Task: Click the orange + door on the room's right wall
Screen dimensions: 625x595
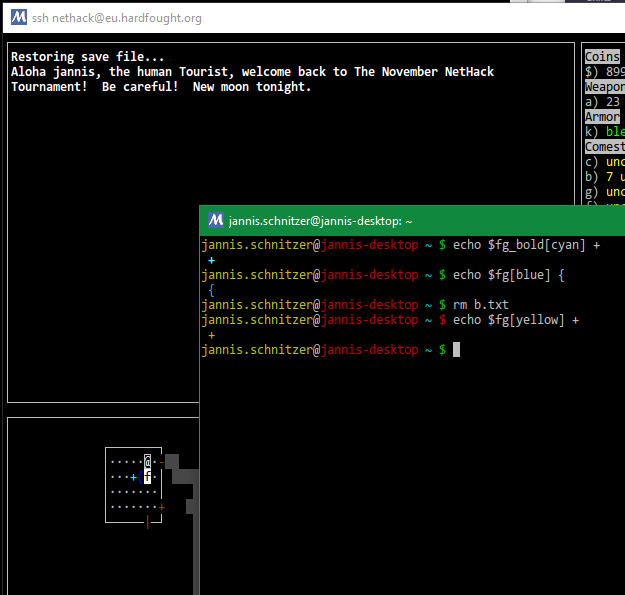Action: click(x=162, y=507)
